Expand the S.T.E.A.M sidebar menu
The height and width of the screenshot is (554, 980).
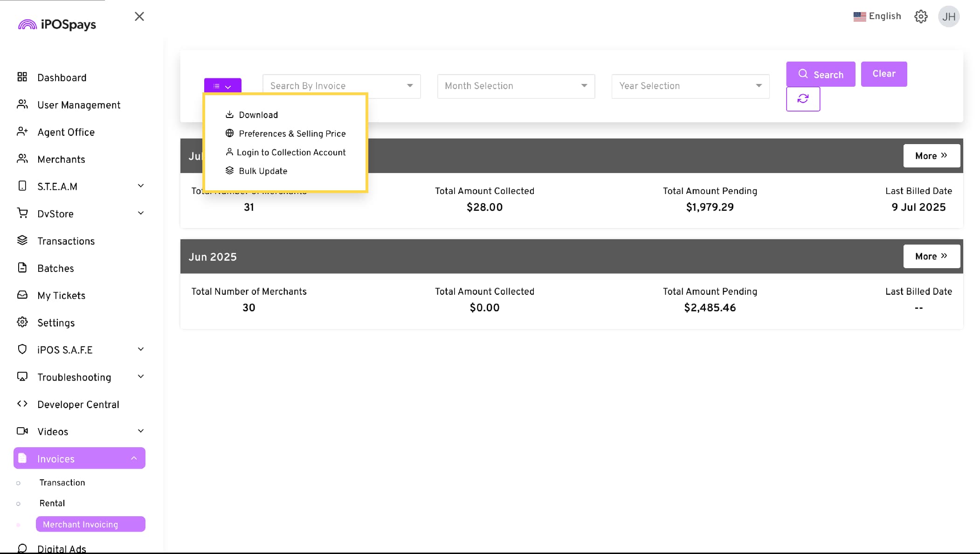(x=140, y=186)
